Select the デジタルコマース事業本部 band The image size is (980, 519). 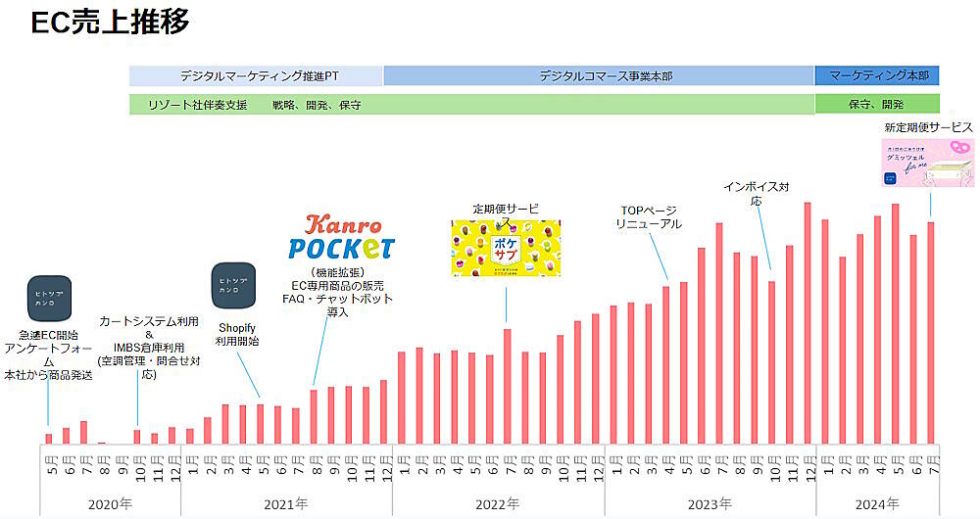tap(599, 76)
